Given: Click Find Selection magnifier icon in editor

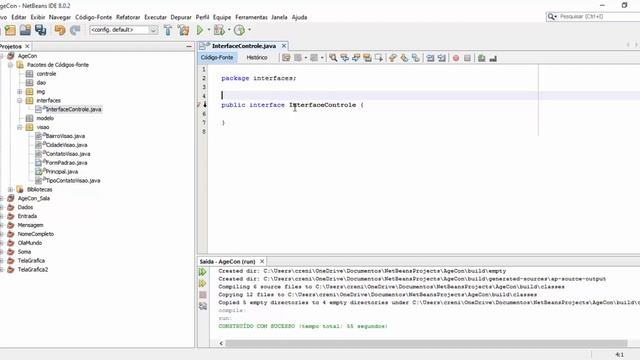Looking at the screenshot, I should click(333, 58).
